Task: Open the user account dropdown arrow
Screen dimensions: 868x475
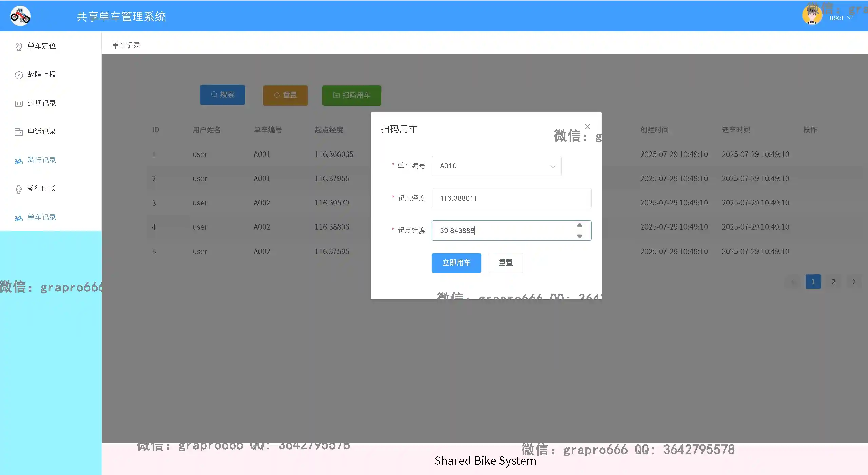Action: (x=850, y=18)
